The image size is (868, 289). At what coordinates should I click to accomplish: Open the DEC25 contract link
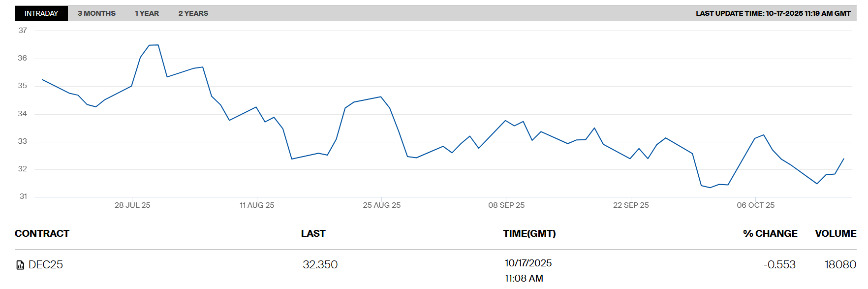(46, 265)
